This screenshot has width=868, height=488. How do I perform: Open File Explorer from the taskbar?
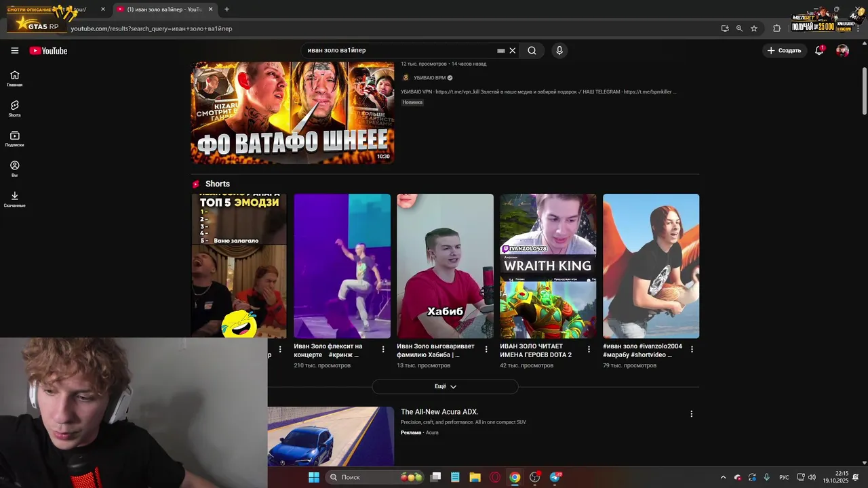pos(475,477)
